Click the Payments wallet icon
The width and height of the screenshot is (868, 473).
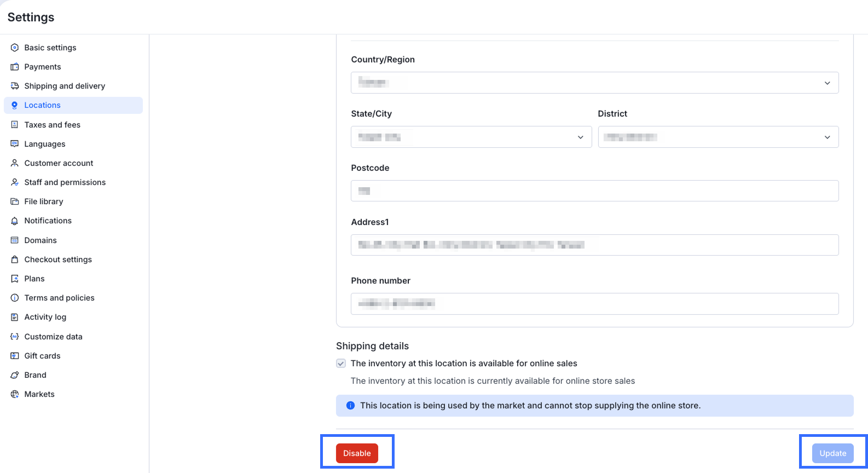pyautogui.click(x=15, y=67)
